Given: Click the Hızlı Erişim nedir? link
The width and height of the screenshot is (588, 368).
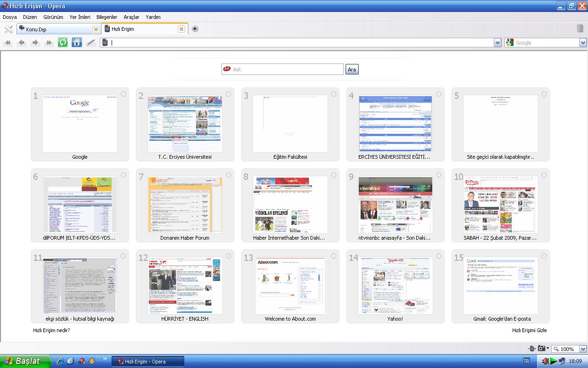Looking at the screenshot, I should (x=51, y=330).
